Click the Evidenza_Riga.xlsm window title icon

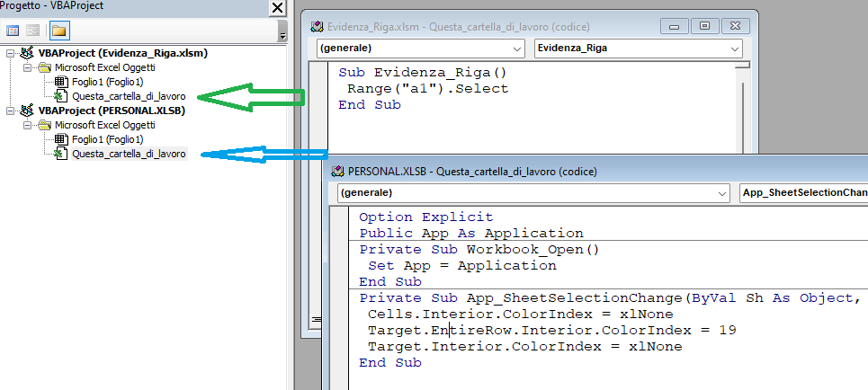pos(318,27)
